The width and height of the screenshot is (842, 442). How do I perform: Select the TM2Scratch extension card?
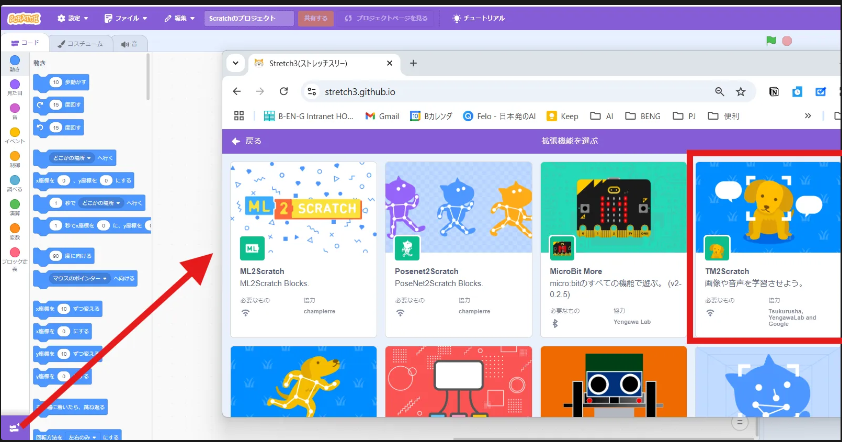click(x=768, y=249)
